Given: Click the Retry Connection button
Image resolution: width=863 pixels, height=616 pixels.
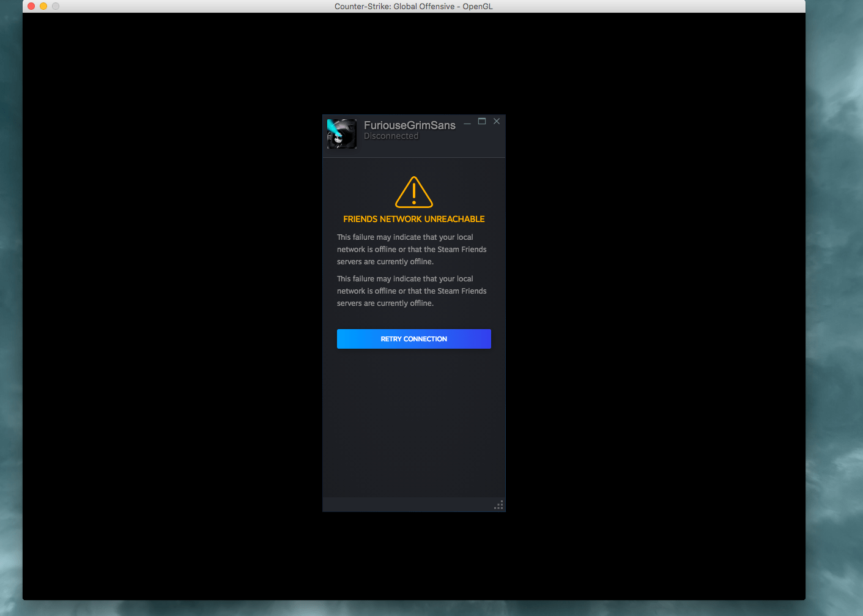Looking at the screenshot, I should point(414,339).
